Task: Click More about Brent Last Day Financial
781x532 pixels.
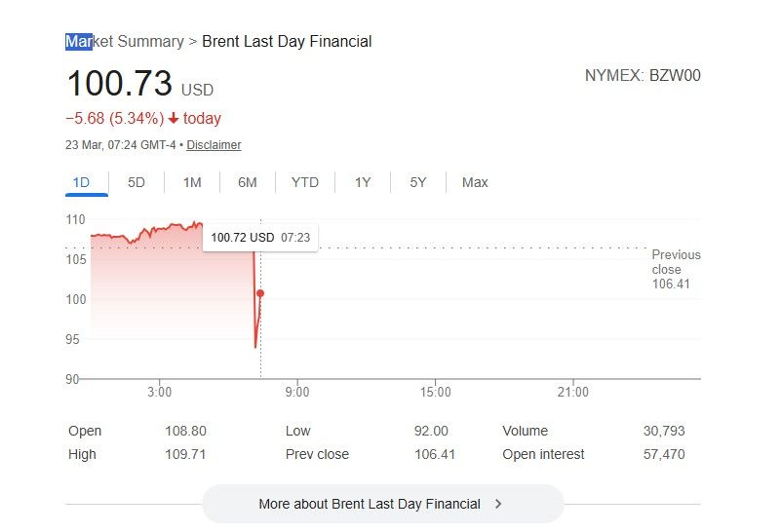Action: (370, 504)
